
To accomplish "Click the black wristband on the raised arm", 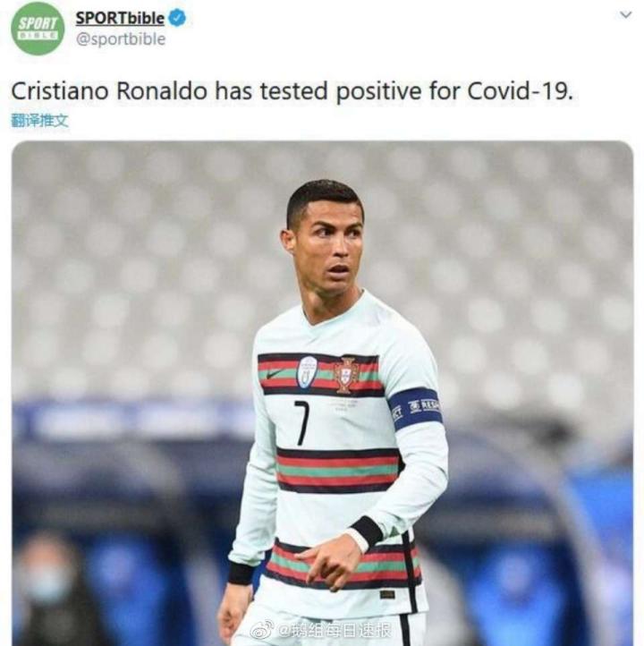I will (368, 531).
